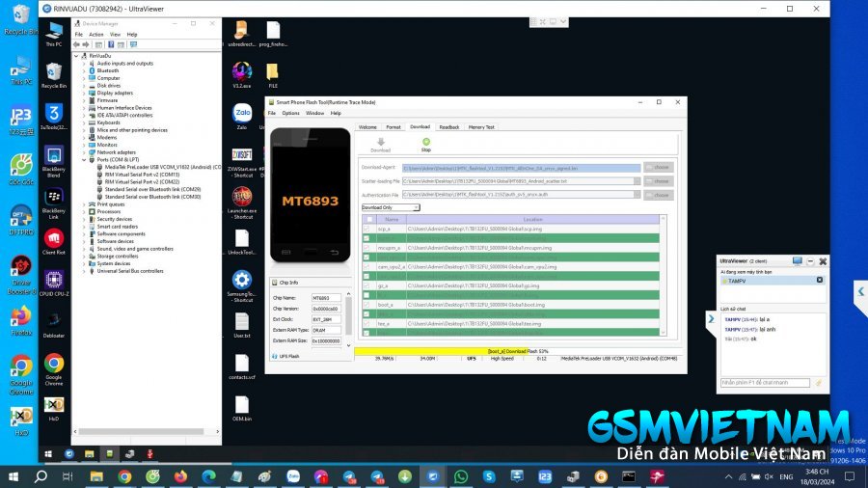Image resolution: width=868 pixels, height=488 pixels.
Task: Open the Flash Tool Window menu
Action: coord(315,113)
